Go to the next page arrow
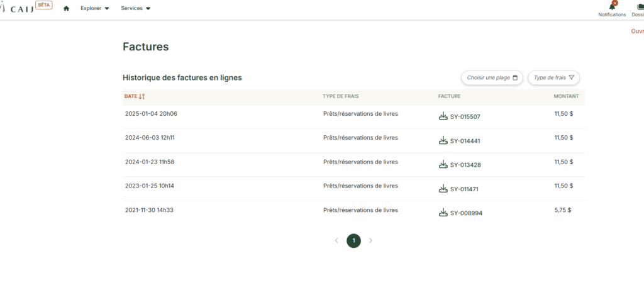Image resolution: width=644 pixels, height=285 pixels. click(x=370, y=240)
